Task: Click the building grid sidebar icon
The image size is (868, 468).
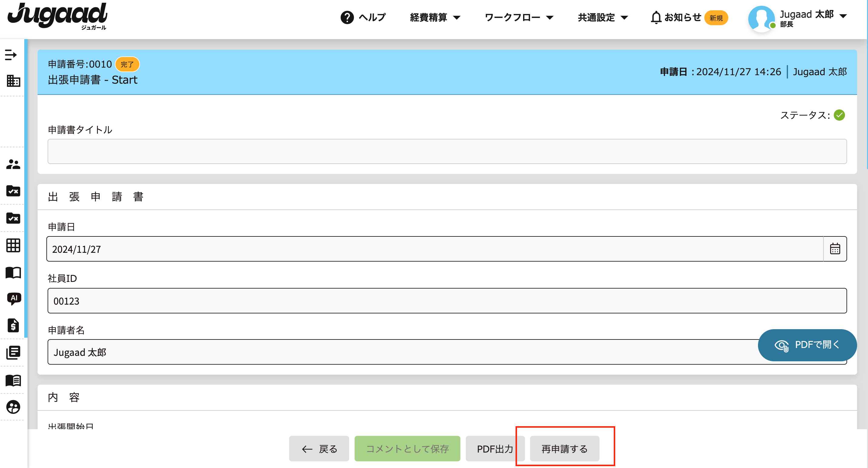Action: pos(13,81)
